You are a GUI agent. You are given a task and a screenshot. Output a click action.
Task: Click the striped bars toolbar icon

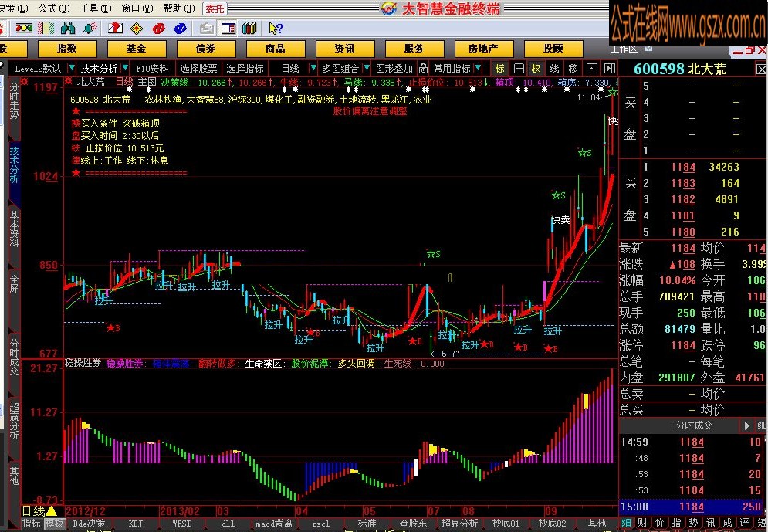pyautogui.click(x=46, y=29)
